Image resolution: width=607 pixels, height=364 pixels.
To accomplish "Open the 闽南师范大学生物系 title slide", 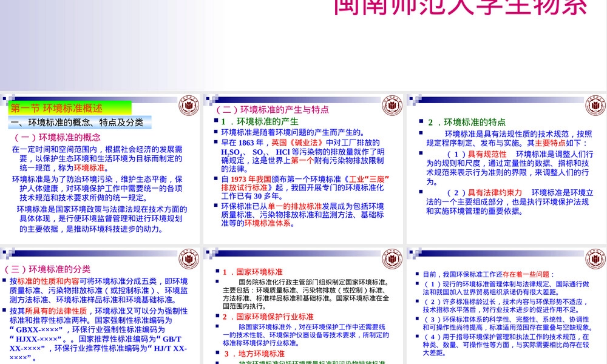I will click(303, 45).
